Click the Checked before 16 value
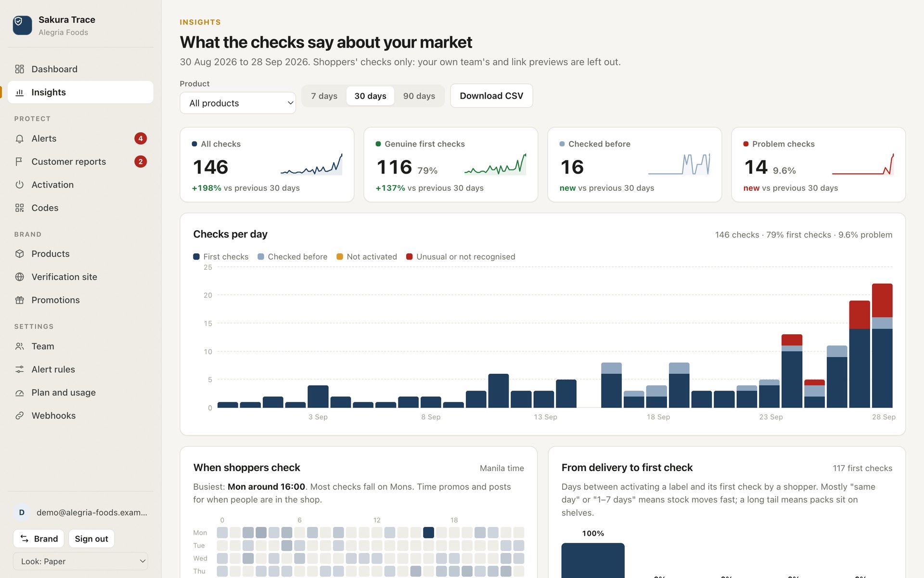Screen dimensions: 924x578 point(572,167)
